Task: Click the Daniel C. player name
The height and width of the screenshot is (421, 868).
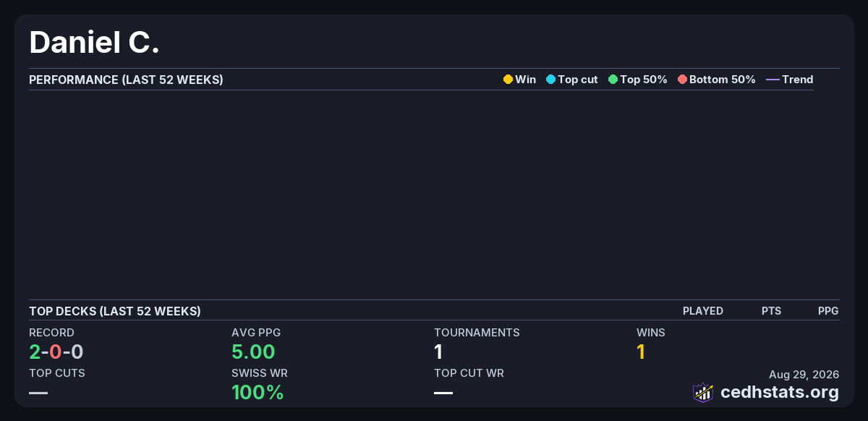Action: (94, 43)
